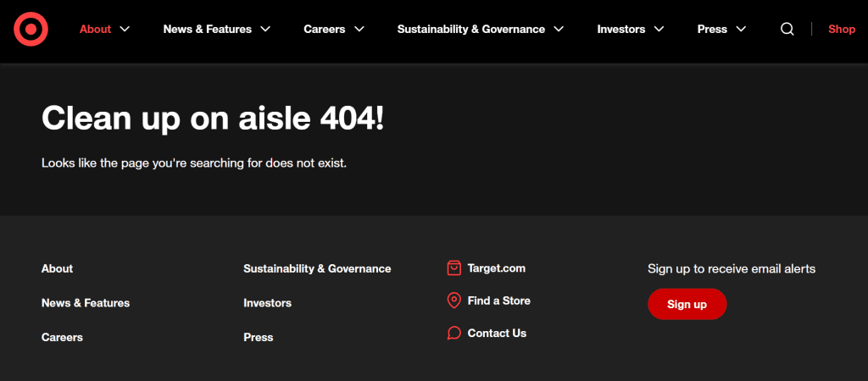The image size is (868, 381).
Task: Open Sustainability & Governance nav chevron
Action: coord(559,29)
